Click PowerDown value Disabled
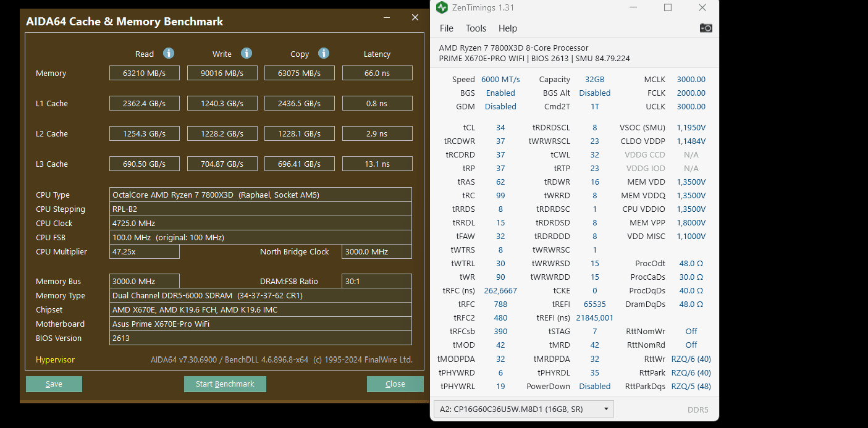Image resolution: width=868 pixels, height=428 pixels. [x=595, y=386]
